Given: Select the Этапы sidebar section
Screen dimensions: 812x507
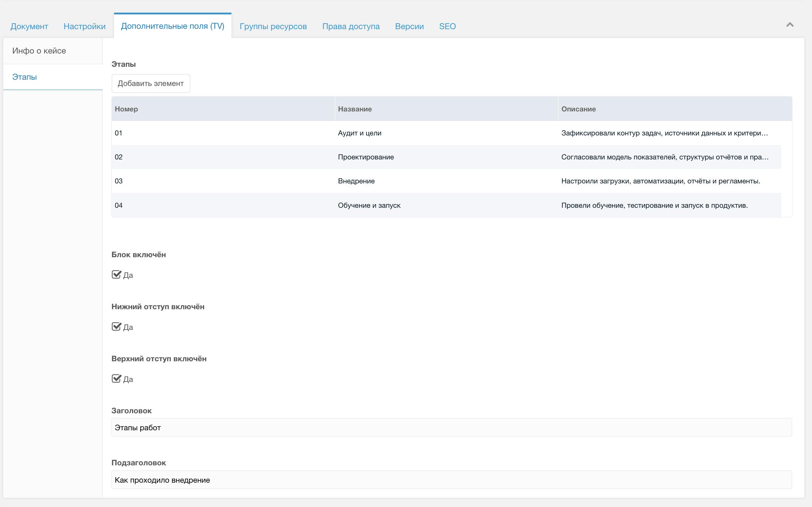Looking at the screenshot, I should [x=25, y=77].
